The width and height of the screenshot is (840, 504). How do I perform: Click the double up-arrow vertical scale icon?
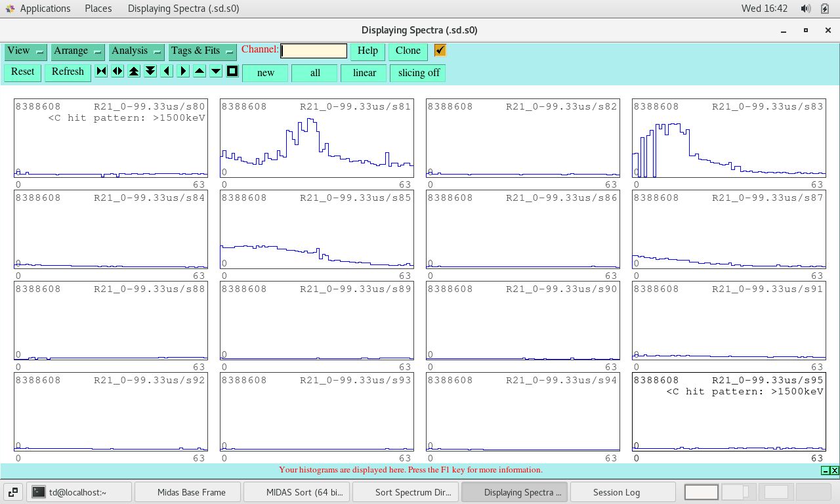(134, 72)
